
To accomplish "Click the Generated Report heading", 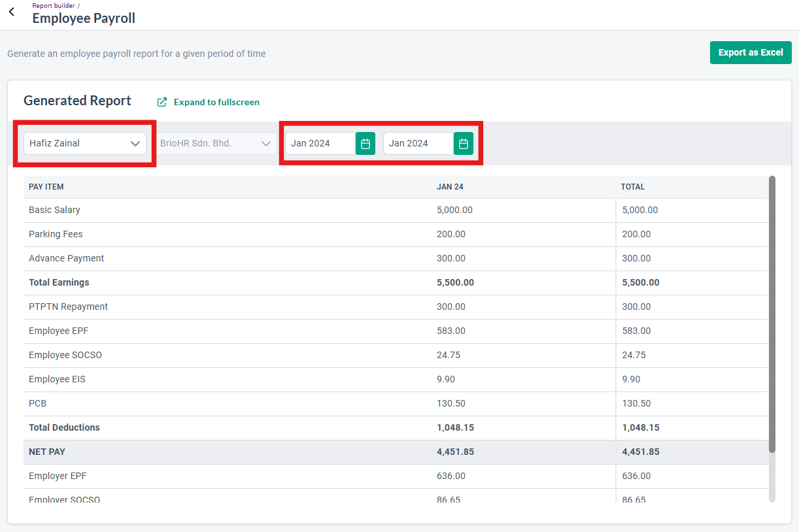I will click(77, 101).
